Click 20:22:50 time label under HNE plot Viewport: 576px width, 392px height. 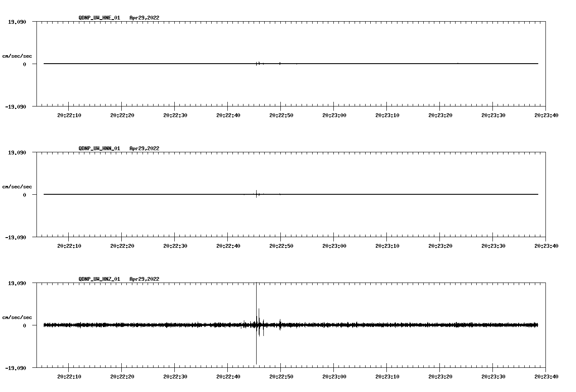[x=281, y=115]
